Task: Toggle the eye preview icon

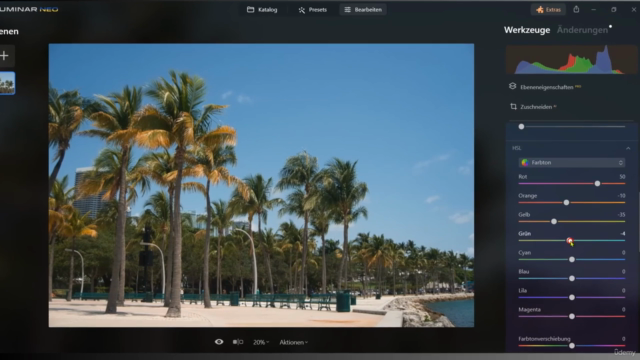Action: (x=219, y=342)
